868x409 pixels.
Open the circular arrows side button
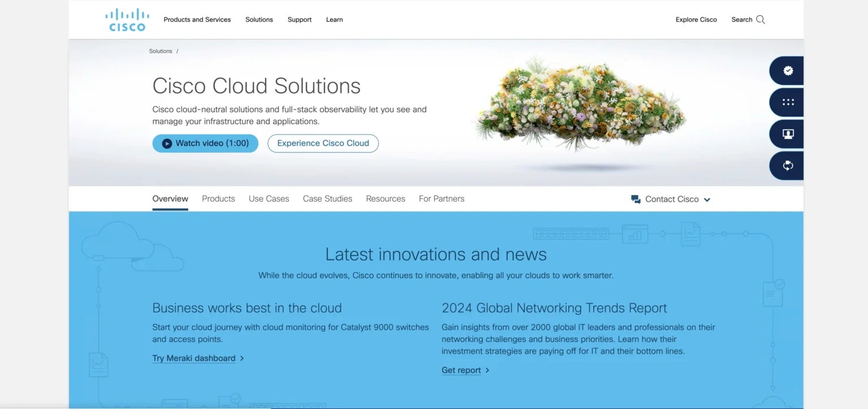pos(787,166)
